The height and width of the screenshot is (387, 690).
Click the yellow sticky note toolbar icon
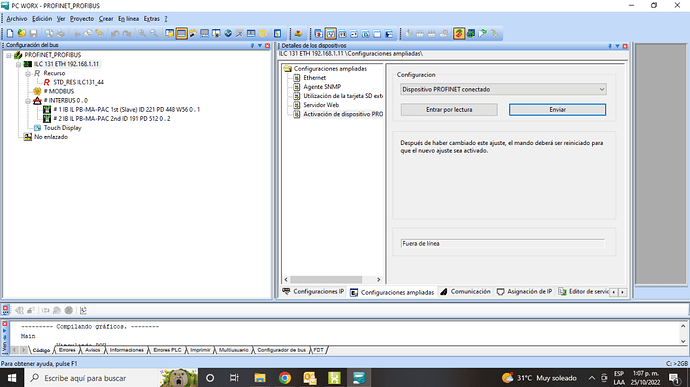263,33
